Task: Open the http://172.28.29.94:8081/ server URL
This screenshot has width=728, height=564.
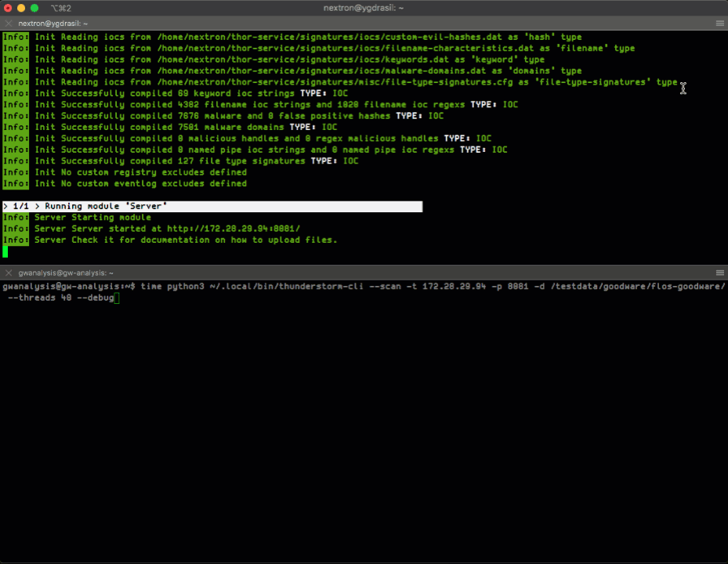Action: (x=234, y=229)
